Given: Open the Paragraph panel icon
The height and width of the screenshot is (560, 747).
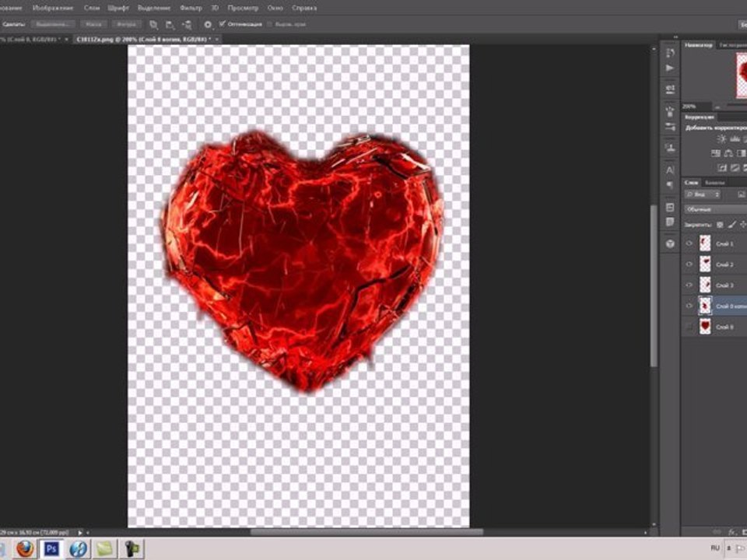Looking at the screenshot, I should (670, 185).
